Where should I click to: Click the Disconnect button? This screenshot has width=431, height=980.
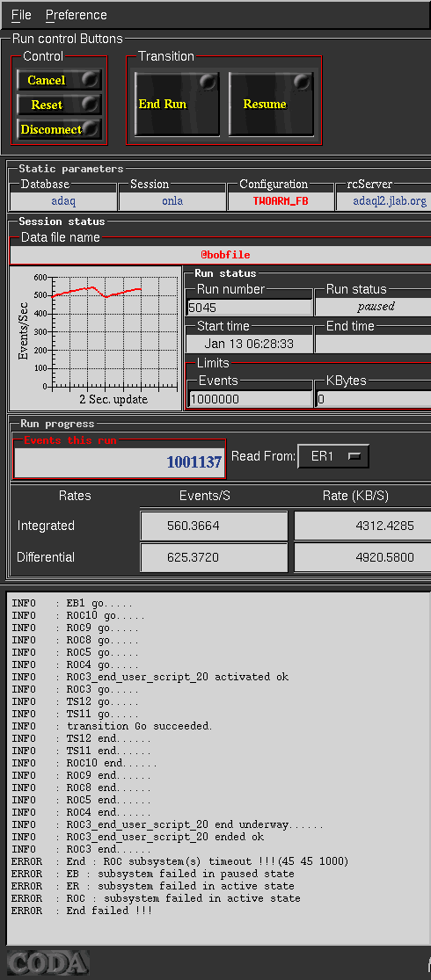tap(59, 129)
